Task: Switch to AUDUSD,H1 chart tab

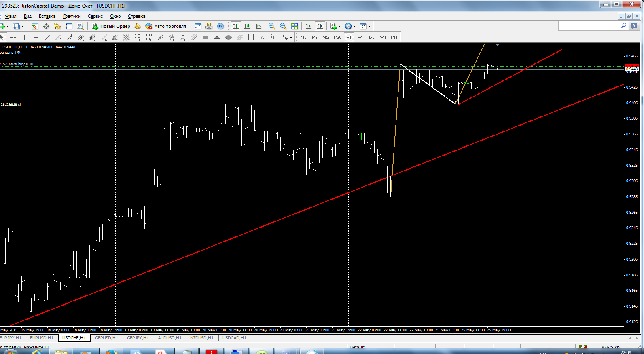Action: pyautogui.click(x=169, y=338)
